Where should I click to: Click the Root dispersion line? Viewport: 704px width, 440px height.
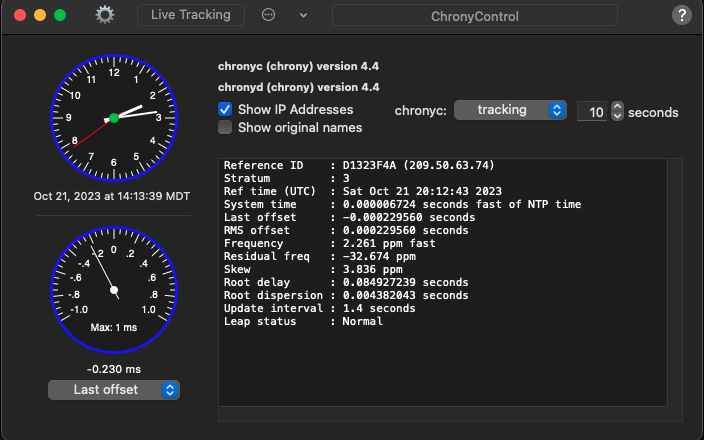(346, 295)
